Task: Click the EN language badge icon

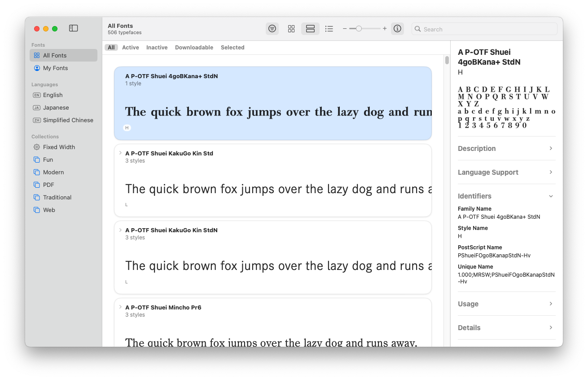Action: coord(37,95)
